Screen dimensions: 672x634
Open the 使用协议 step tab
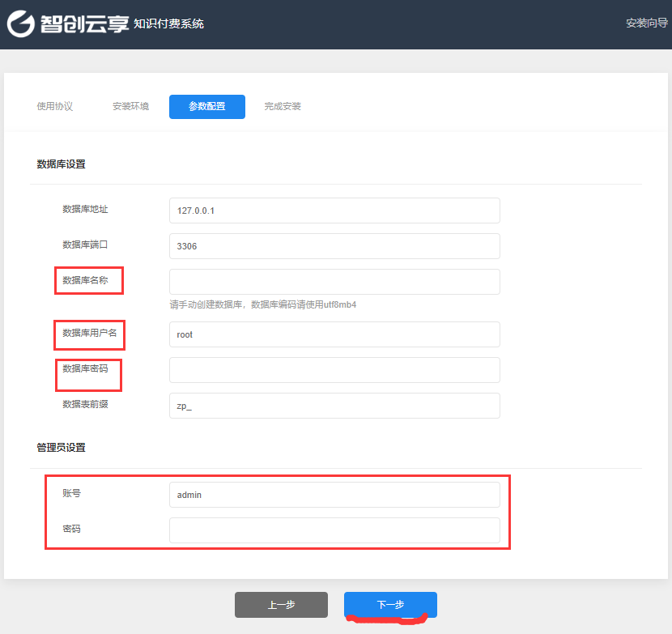[55, 106]
